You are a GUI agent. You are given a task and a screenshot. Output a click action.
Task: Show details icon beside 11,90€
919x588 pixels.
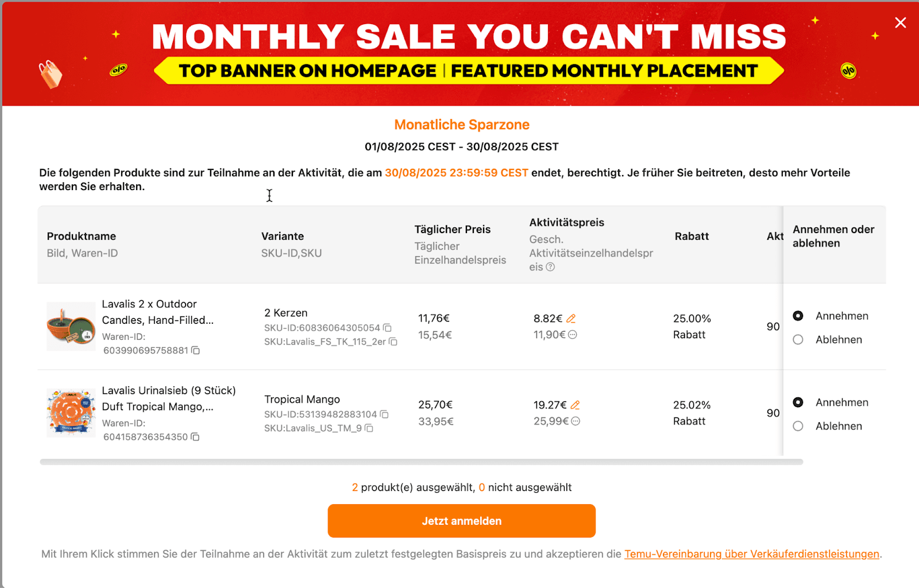point(573,335)
